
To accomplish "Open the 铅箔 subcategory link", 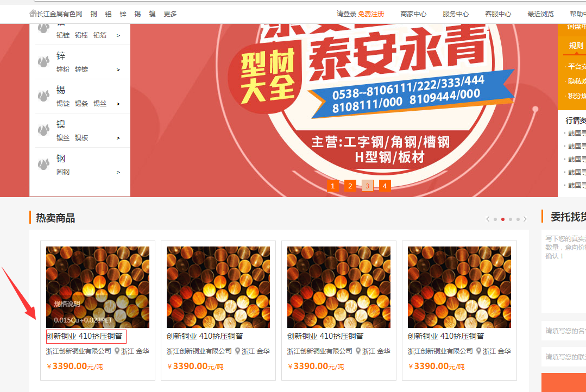I will click(100, 35).
